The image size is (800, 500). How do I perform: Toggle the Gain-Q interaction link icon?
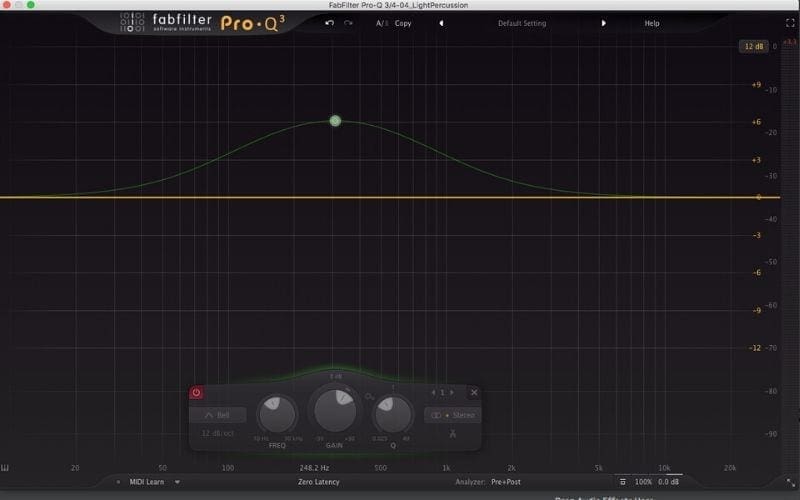pos(370,396)
